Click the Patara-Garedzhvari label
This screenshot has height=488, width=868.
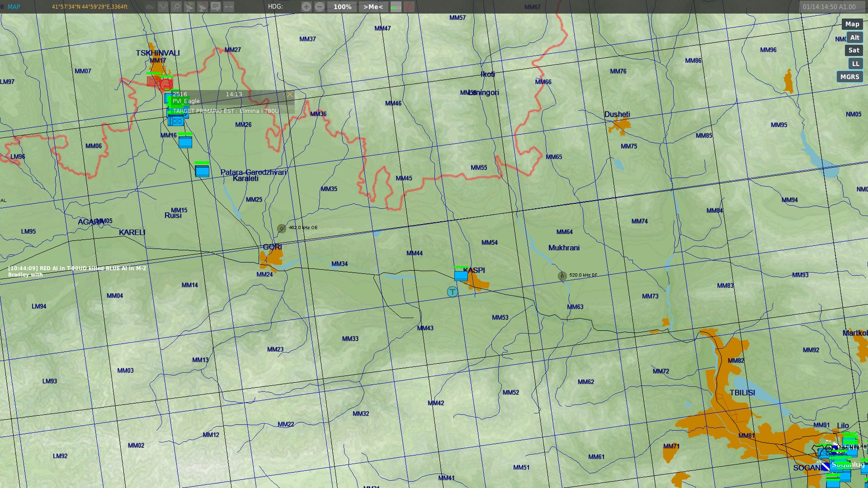click(x=254, y=172)
